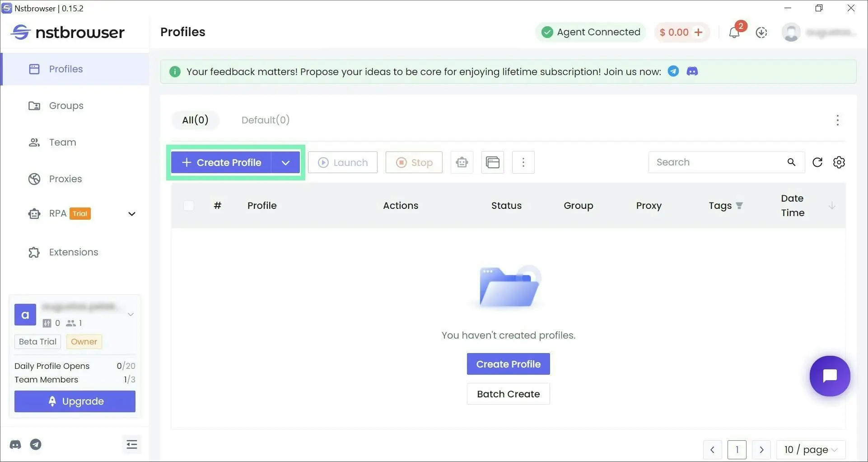Image resolution: width=868 pixels, height=462 pixels.
Task: Open table settings gear icon
Action: (x=839, y=162)
